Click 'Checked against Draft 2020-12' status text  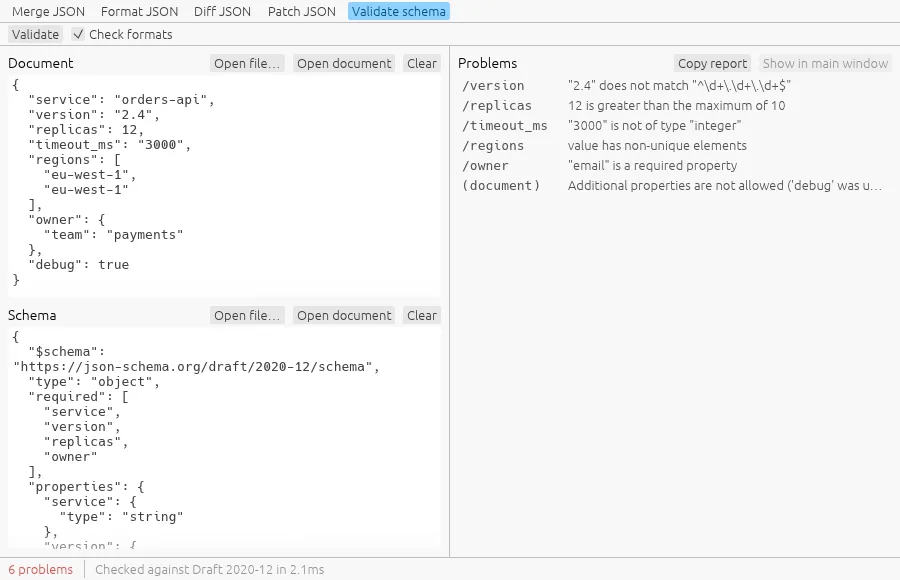210,570
